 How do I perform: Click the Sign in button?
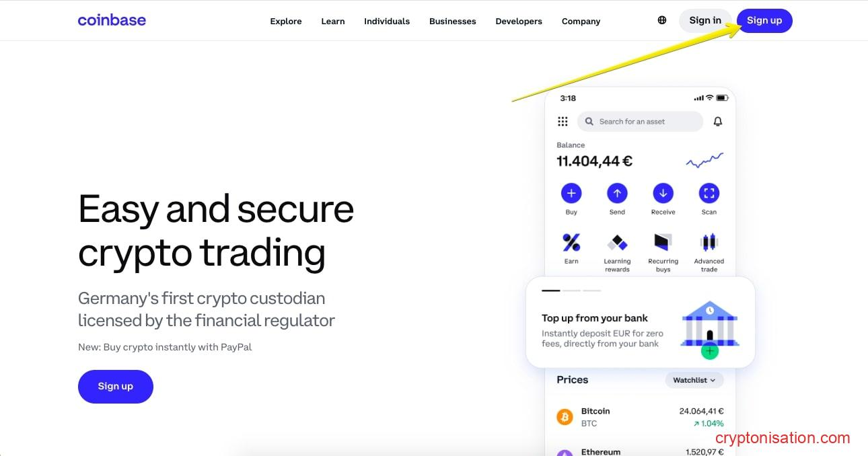705,20
